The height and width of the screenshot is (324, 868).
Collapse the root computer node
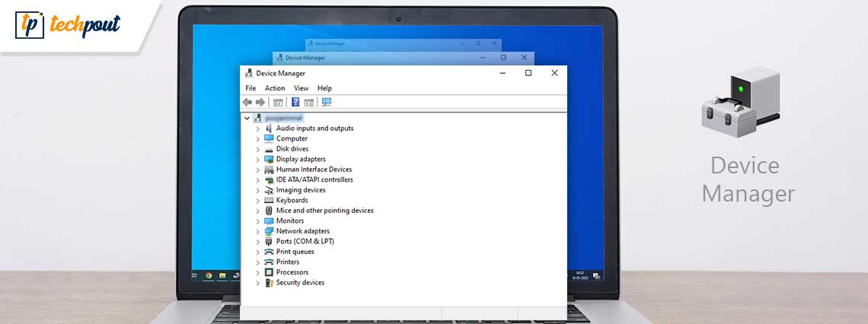pos(247,119)
